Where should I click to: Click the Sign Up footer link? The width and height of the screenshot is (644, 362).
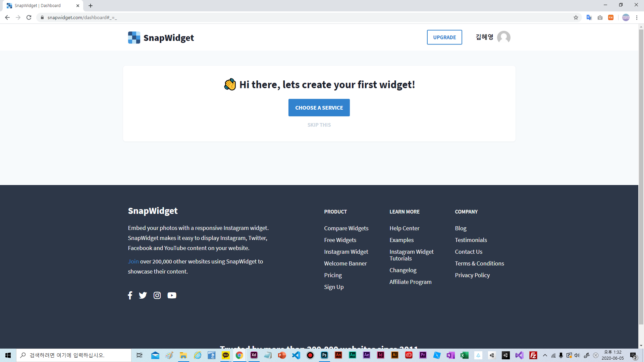pyautogui.click(x=334, y=287)
